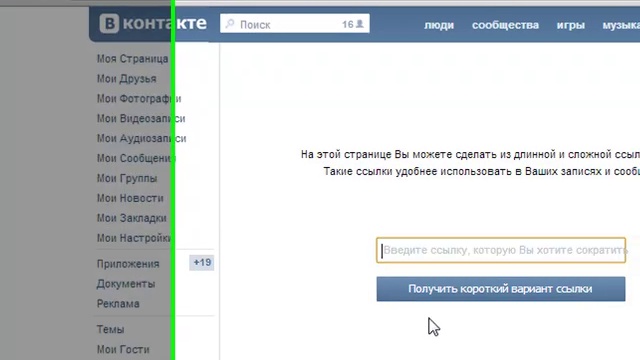Open the музыка top menu
This screenshot has height=360, width=640.
621,25
